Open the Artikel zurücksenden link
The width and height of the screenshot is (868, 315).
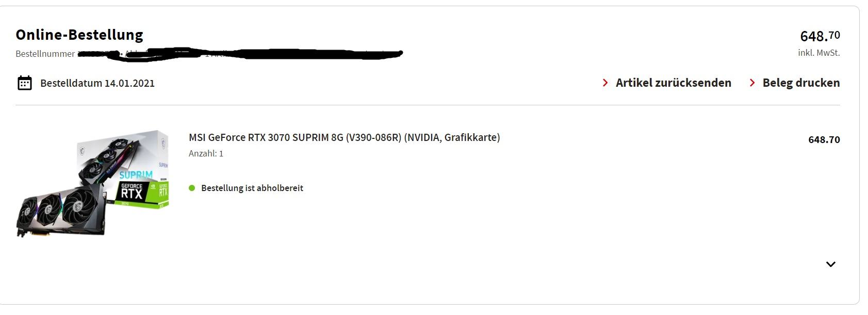tap(673, 83)
